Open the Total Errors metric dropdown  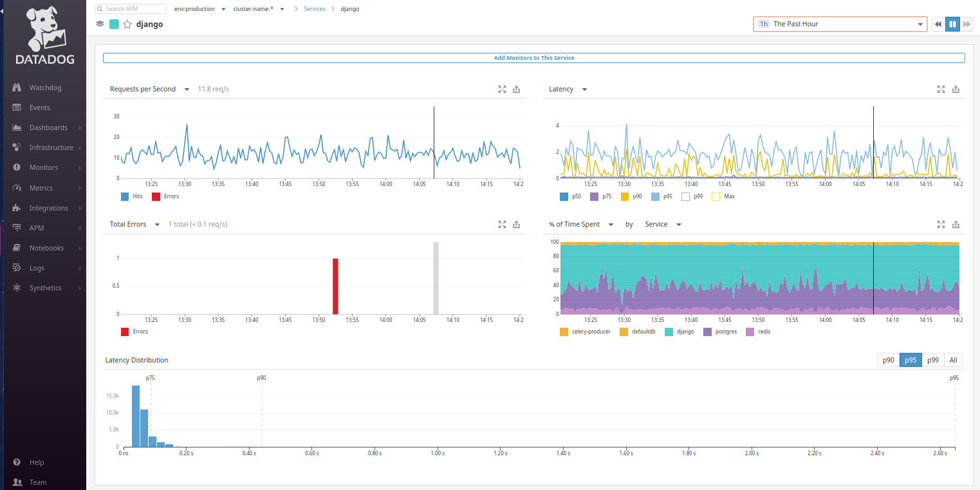coord(134,225)
